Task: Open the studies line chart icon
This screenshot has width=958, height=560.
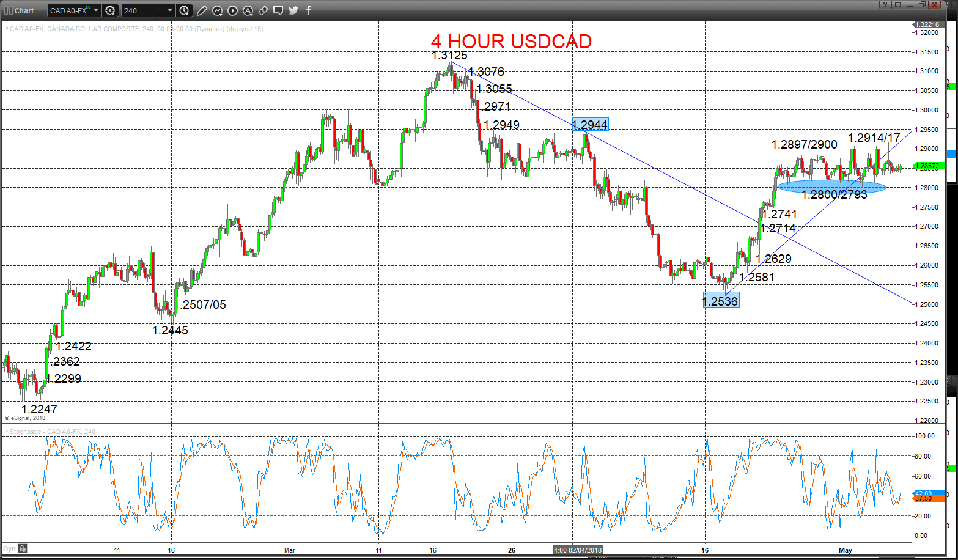Action: (218, 10)
